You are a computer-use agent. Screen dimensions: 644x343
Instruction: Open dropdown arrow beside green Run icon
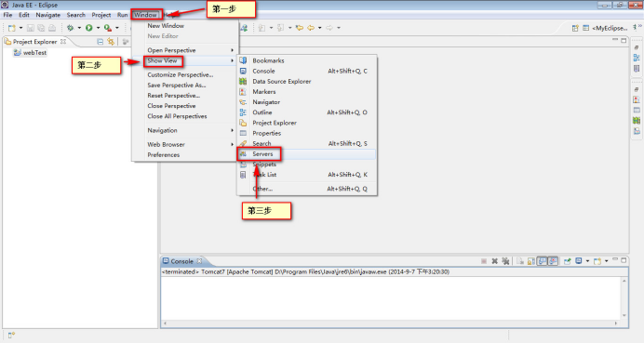coord(98,28)
